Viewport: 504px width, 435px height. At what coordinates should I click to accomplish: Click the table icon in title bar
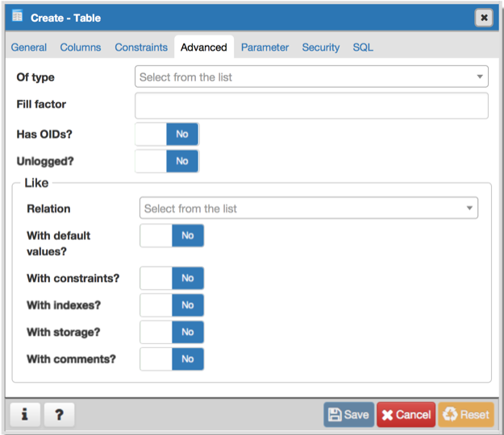click(18, 17)
